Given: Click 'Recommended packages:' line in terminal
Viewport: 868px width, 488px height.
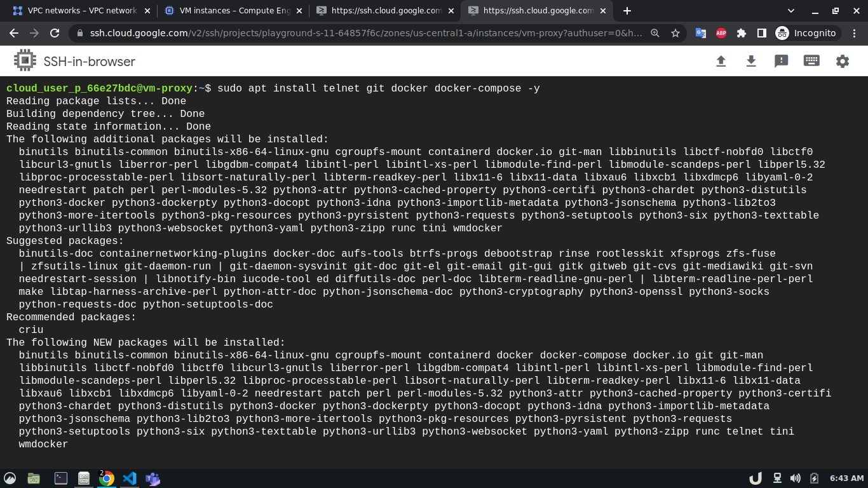Looking at the screenshot, I should (71, 317).
